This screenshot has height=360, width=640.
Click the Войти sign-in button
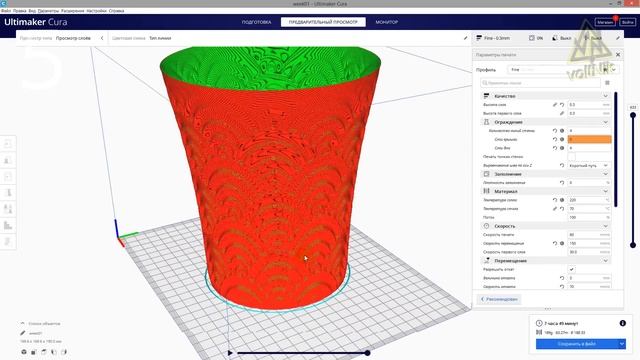tap(627, 22)
